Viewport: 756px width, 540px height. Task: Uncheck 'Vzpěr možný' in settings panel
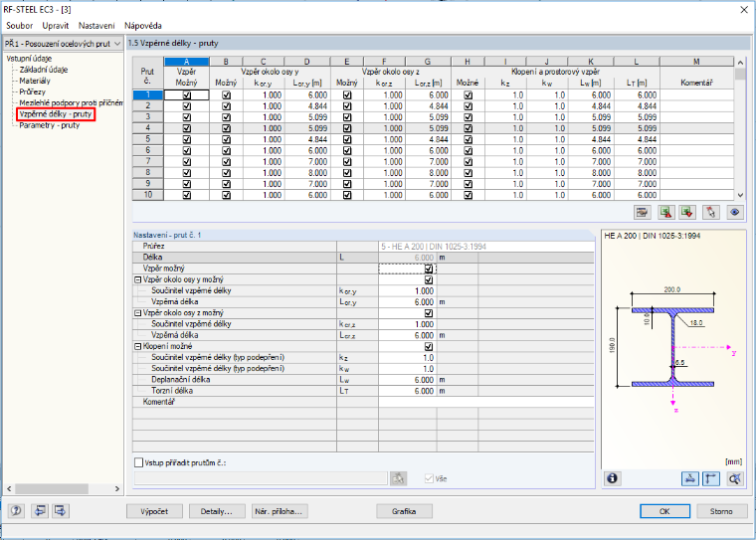[429, 269]
